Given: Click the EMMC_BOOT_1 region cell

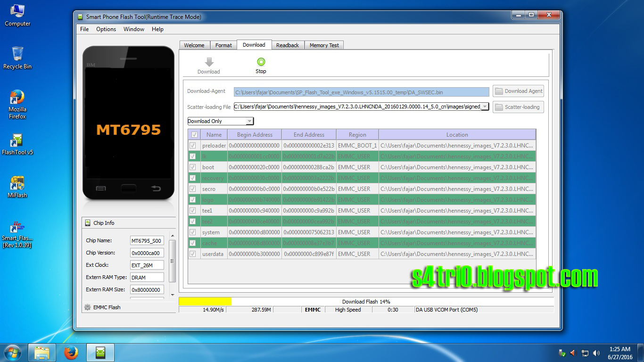Looking at the screenshot, I should pyautogui.click(x=358, y=146).
